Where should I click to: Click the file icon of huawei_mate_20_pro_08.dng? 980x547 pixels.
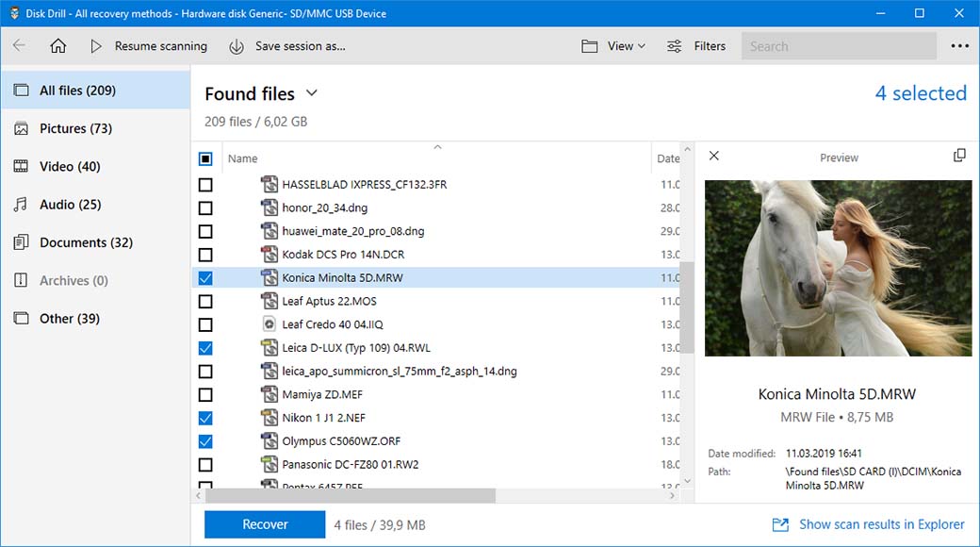click(x=269, y=231)
